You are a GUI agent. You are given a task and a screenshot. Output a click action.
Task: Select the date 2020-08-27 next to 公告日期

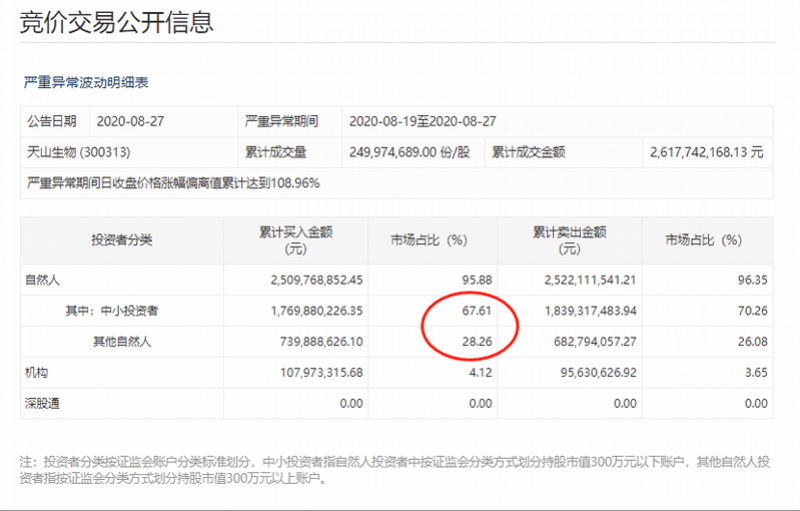(x=131, y=121)
